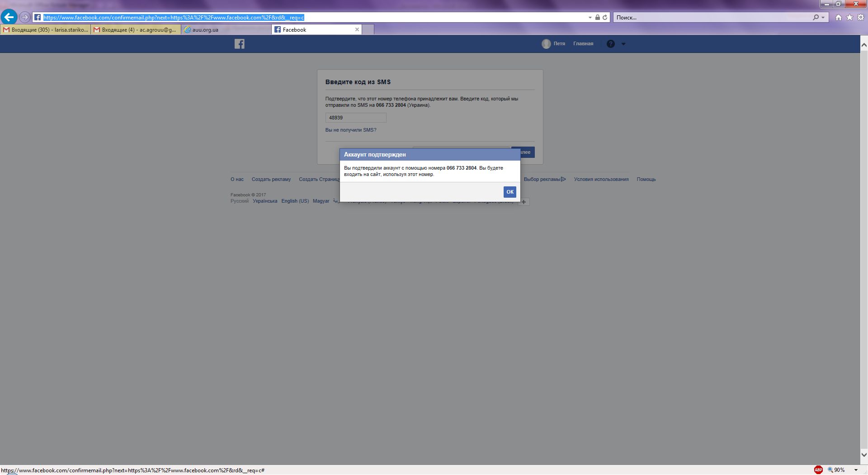Expand the address bar autocomplete dropdown arrow
This screenshot has width=868, height=475.
coord(590,17)
